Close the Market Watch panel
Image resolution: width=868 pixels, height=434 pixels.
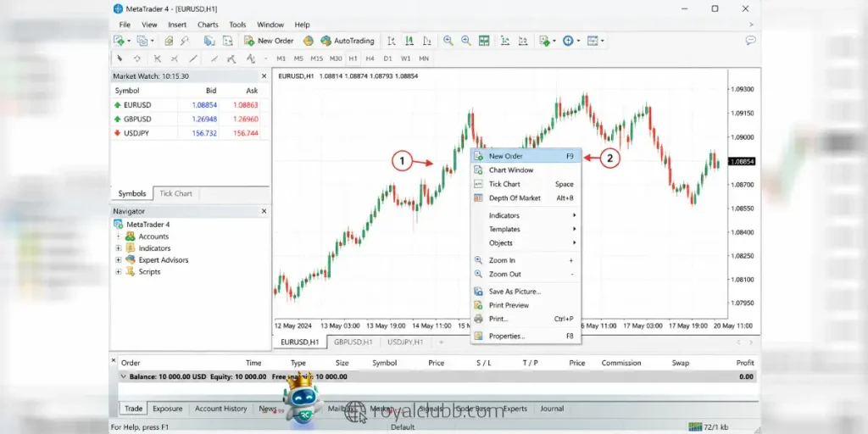tap(264, 76)
